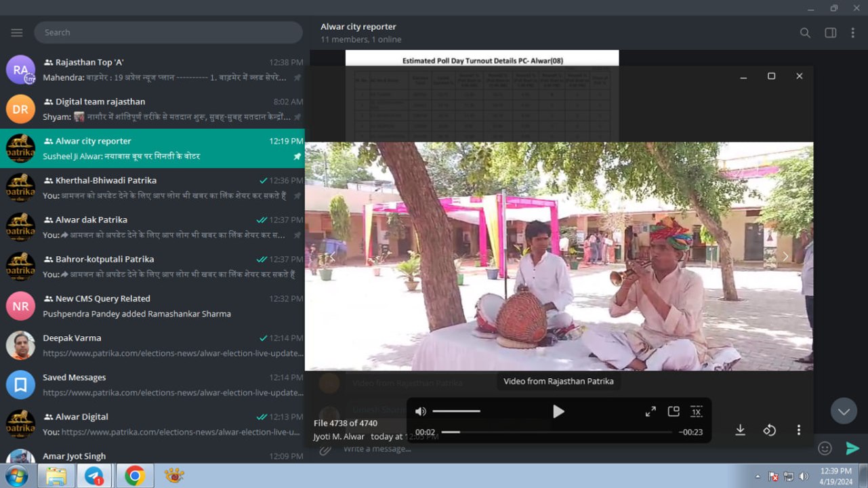This screenshot has width=868, height=488.
Task: Rotate the video using rotate icon
Action: (x=770, y=430)
